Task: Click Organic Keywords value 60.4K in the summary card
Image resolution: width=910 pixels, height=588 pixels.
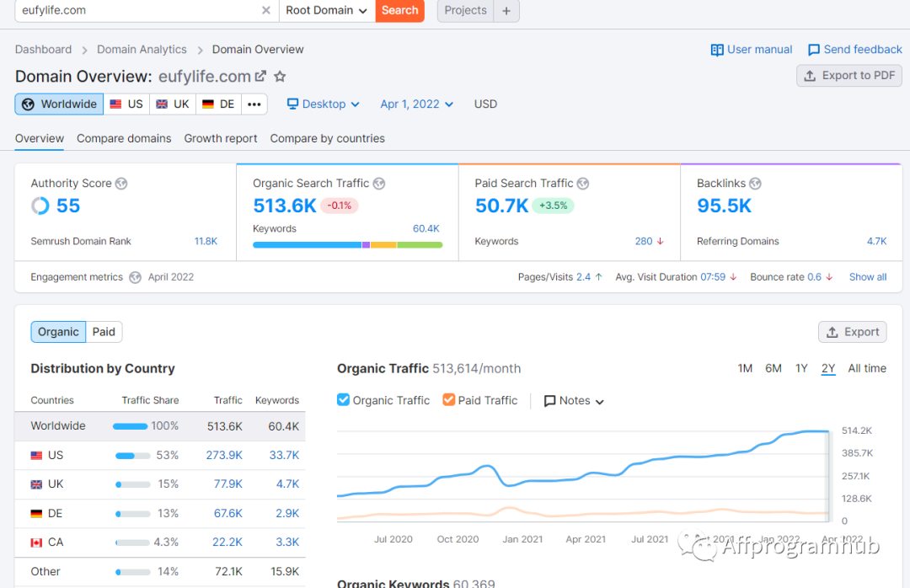Action: pyautogui.click(x=426, y=228)
